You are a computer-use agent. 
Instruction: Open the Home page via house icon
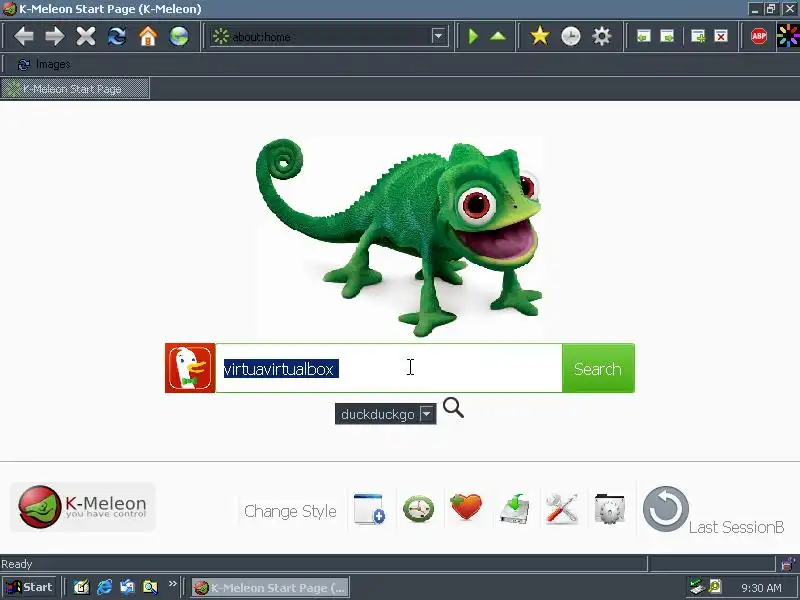pos(148,36)
